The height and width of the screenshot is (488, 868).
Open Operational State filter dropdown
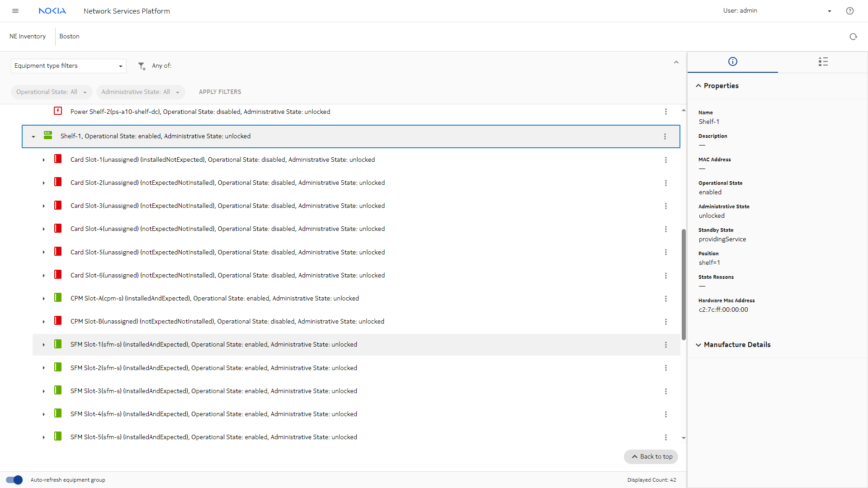point(52,92)
